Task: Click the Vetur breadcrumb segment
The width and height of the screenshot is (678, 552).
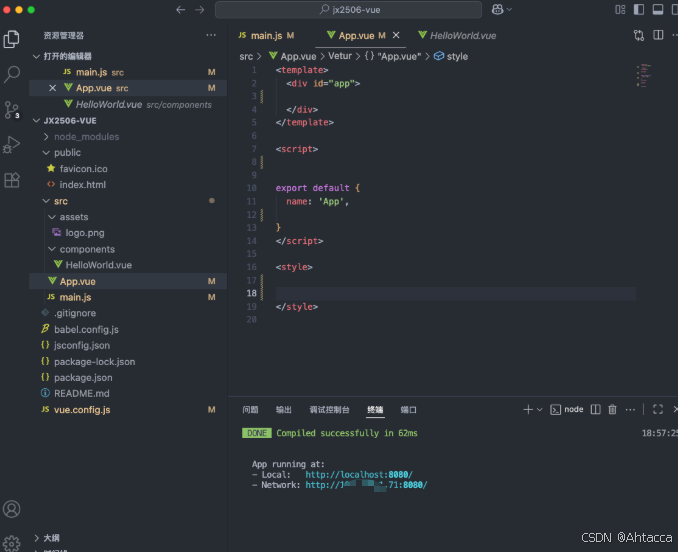Action: (340, 56)
